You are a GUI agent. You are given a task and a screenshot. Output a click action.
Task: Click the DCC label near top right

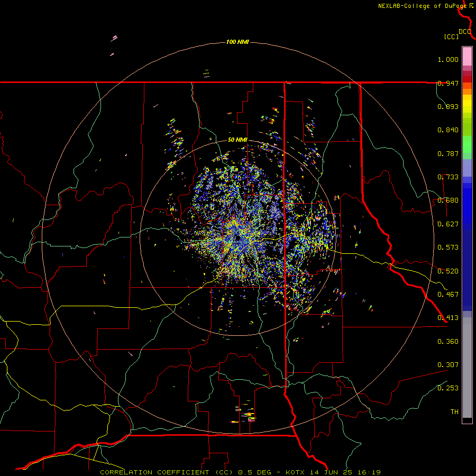[x=465, y=32]
